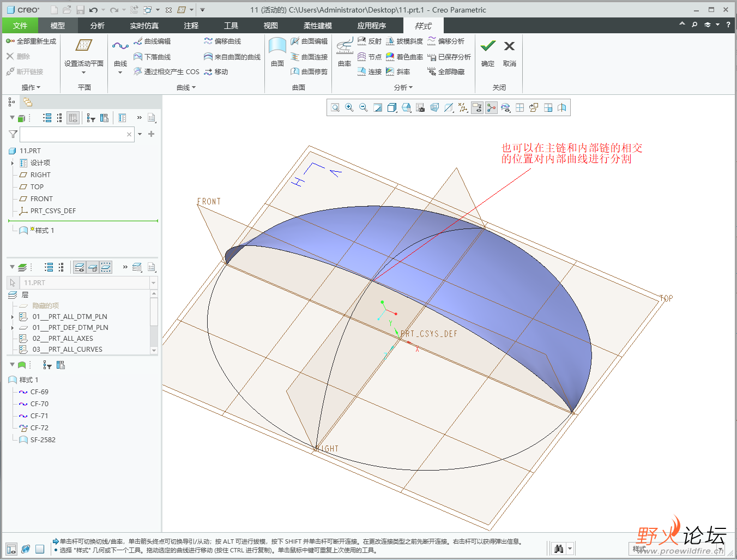This screenshot has height=560, width=737.
Task: Toggle annotation display icon in graphics toolbar
Action: click(x=477, y=107)
